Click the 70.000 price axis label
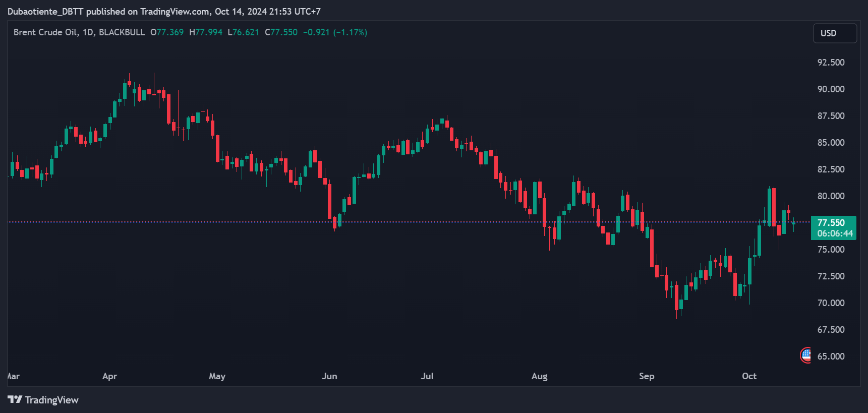This screenshot has width=868, height=413. 831,303
